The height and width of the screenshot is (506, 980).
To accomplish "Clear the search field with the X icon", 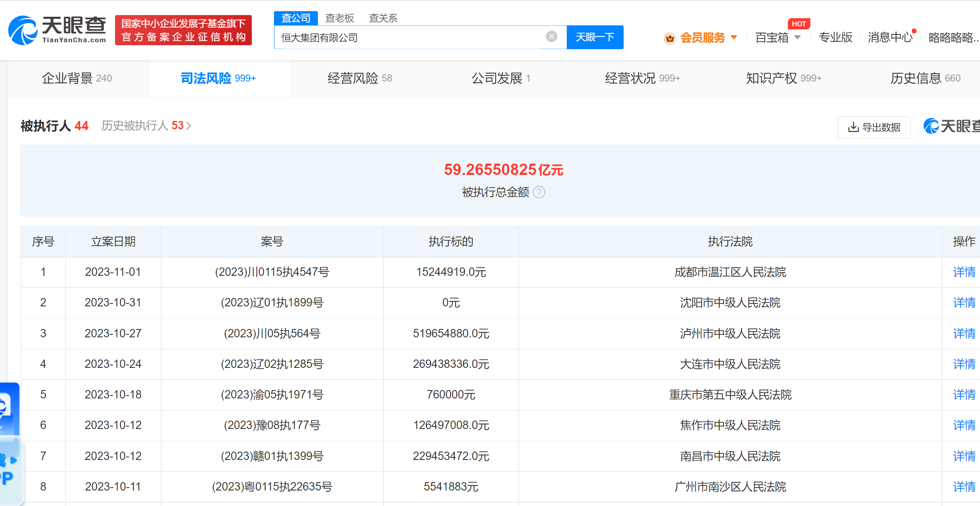I will [552, 37].
